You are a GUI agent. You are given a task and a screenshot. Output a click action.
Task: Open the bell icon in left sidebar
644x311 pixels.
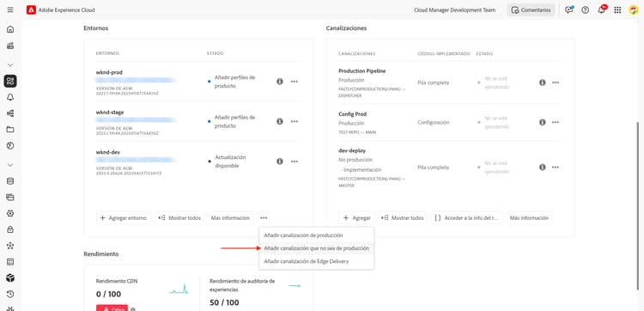pos(10,97)
